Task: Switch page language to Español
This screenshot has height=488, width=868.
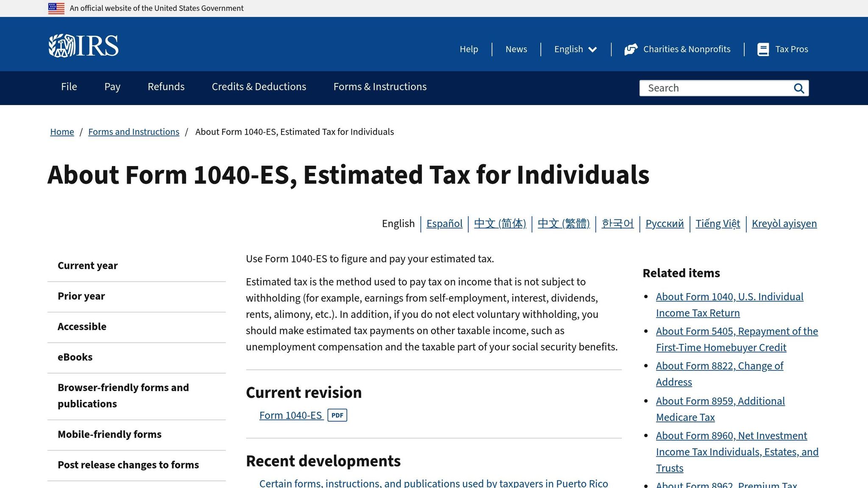Action: pos(444,223)
